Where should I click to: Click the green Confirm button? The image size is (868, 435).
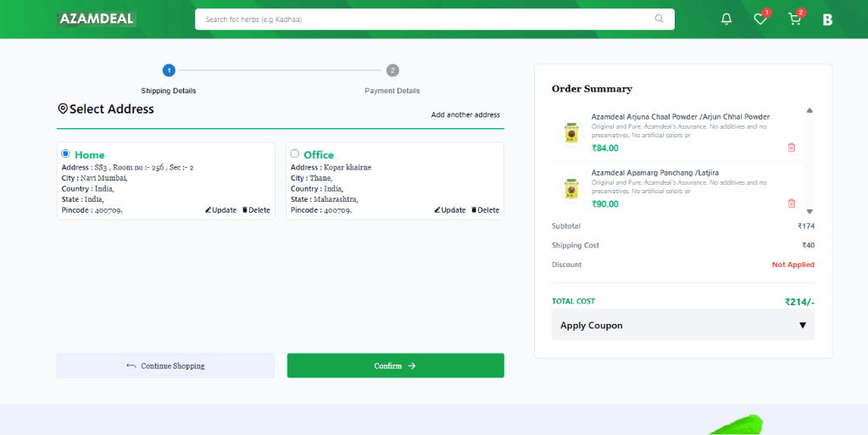pos(395,365)
